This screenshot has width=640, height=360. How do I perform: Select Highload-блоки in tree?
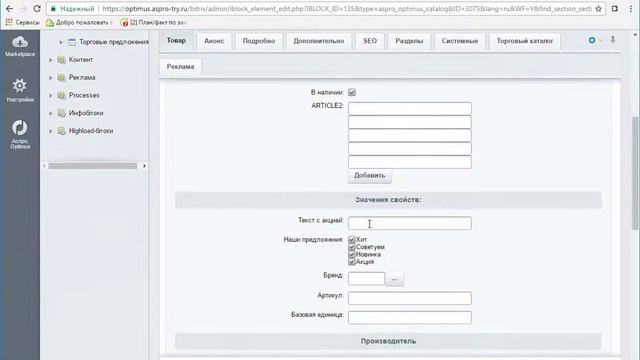91,131
